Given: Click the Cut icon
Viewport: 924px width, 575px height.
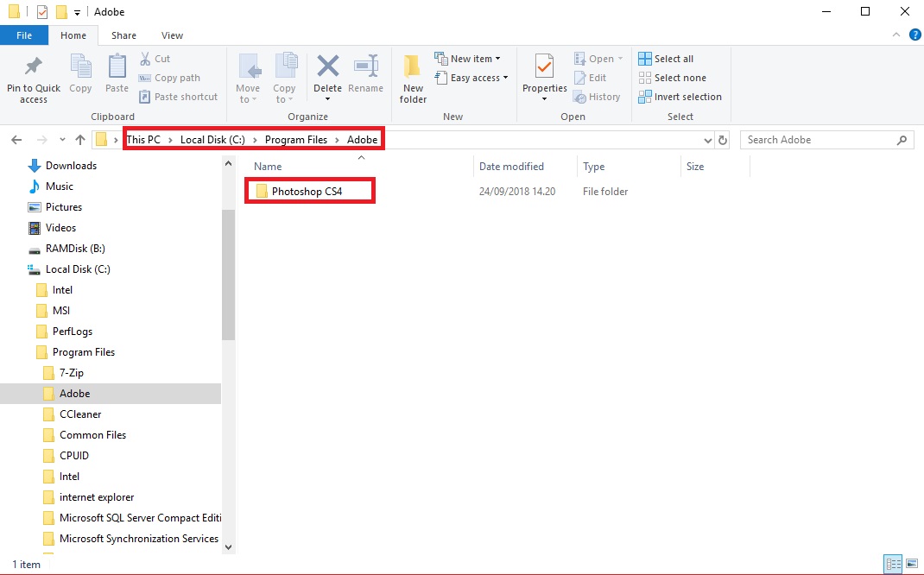Looking at the screenshot, I should [155, 58].
